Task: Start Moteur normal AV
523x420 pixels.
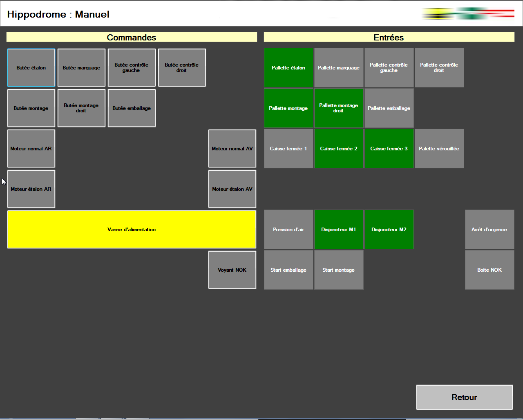Action: (x=232, y=149)
